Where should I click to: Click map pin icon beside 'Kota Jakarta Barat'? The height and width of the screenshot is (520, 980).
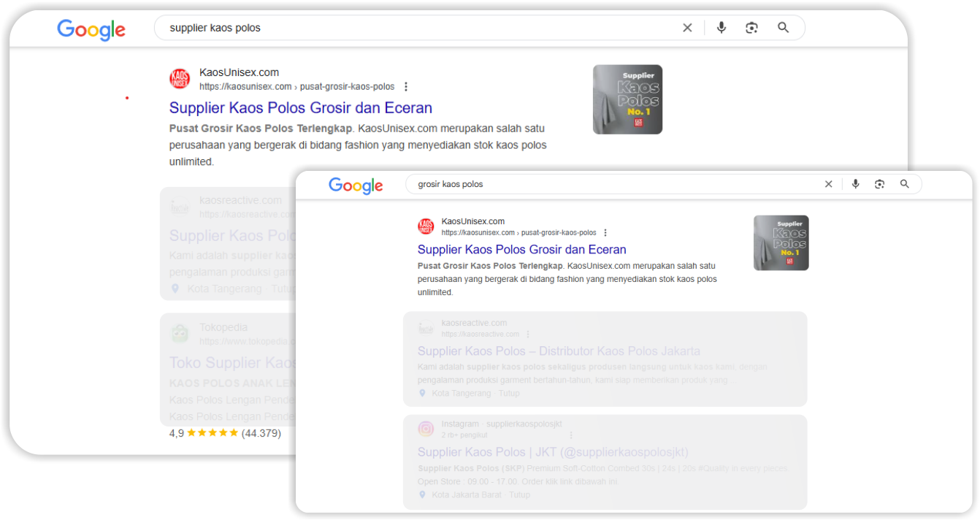(x=422, y=494)
